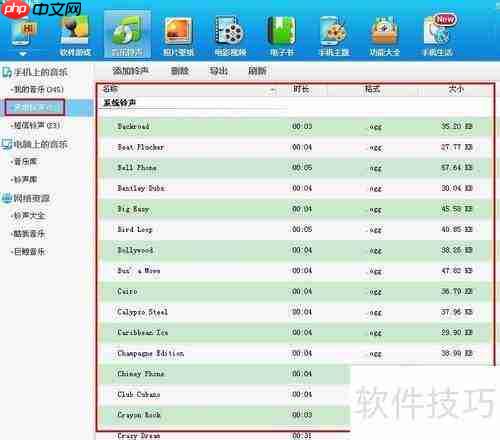Image resolution: width=500 pixels, height=440 pixels.
Task: Collapse the 电脑上的音乐 tree section
Action: click(x=6, y=144)
